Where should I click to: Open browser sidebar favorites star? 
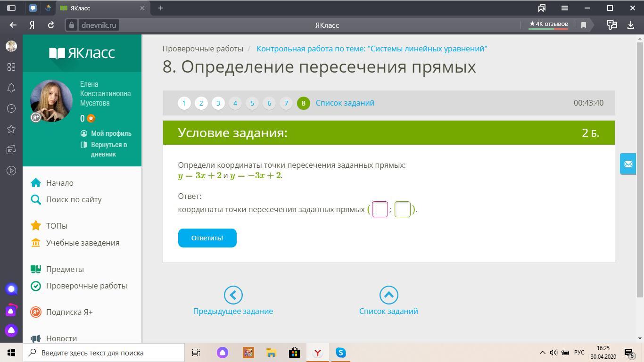point(11,129)
